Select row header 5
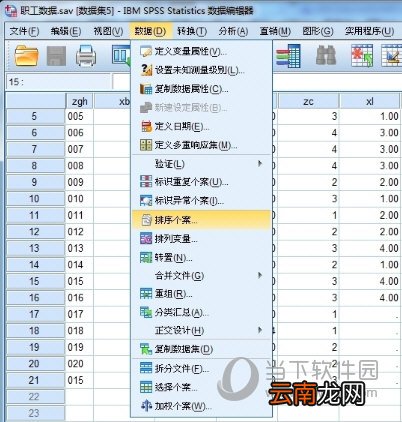The width and height of the screenshot is (402, 422). [35, 116]
